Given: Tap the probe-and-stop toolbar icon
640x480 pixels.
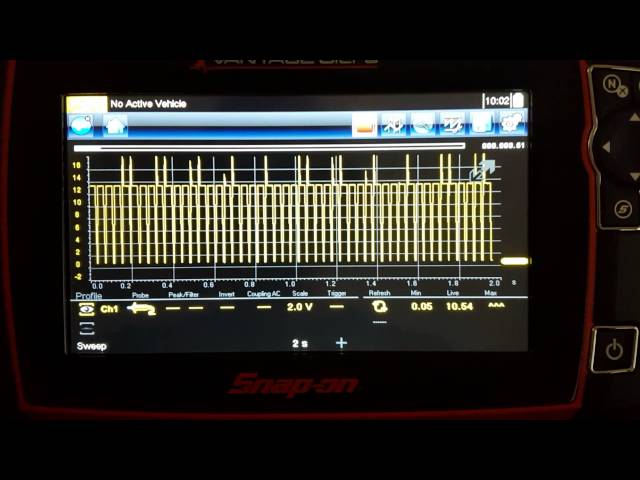Looking at the screenshot, I should click(x=393, y=125).
